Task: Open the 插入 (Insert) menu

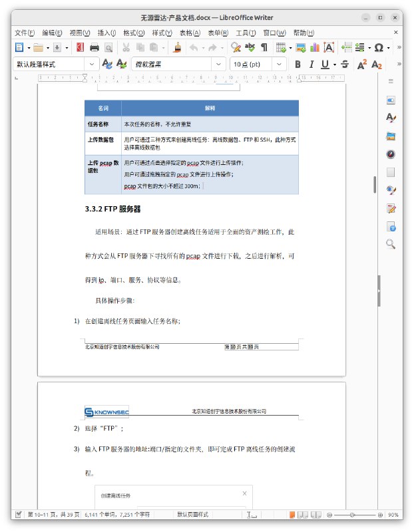Action: [x=106, y=33]
